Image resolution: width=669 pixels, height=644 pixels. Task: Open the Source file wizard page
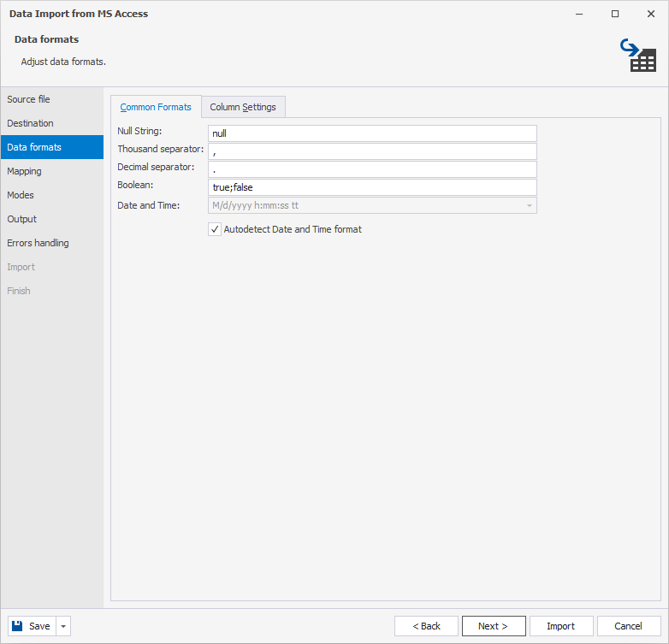click(28, 99)
